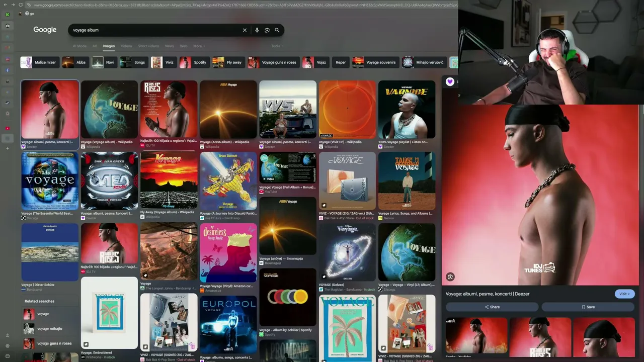Go to the Google logo homepage

point(45,30)
